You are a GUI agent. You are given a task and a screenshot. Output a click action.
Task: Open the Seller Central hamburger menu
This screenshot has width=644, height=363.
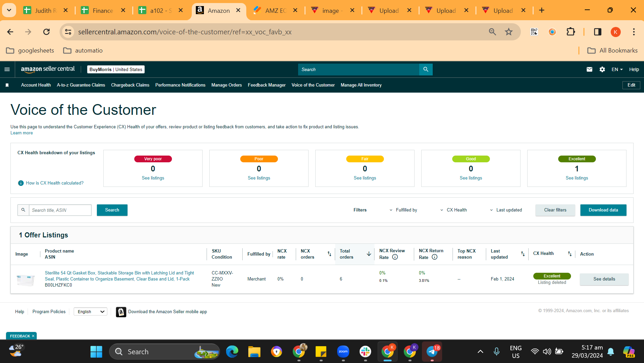point(7,69)
